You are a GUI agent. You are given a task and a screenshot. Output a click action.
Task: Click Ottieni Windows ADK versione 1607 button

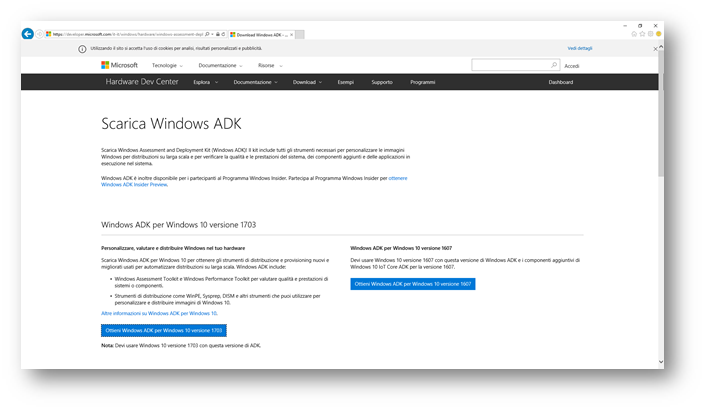click(x=413, y=284)
